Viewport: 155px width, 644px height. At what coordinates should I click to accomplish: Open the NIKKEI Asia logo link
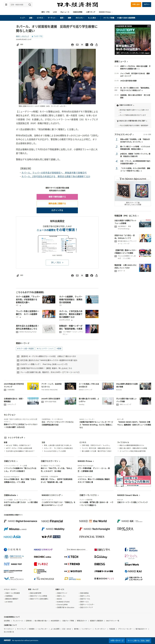coord(12,537)
